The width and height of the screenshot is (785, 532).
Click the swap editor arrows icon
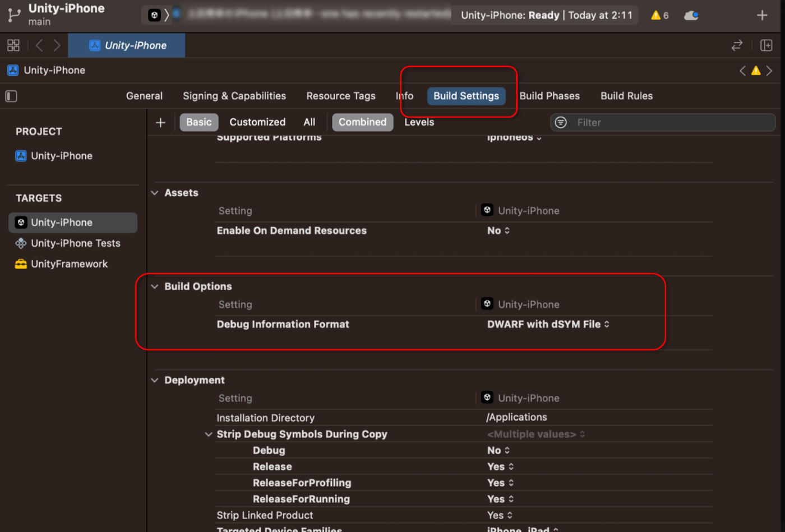pyautogui.click(x=737, y=45)
